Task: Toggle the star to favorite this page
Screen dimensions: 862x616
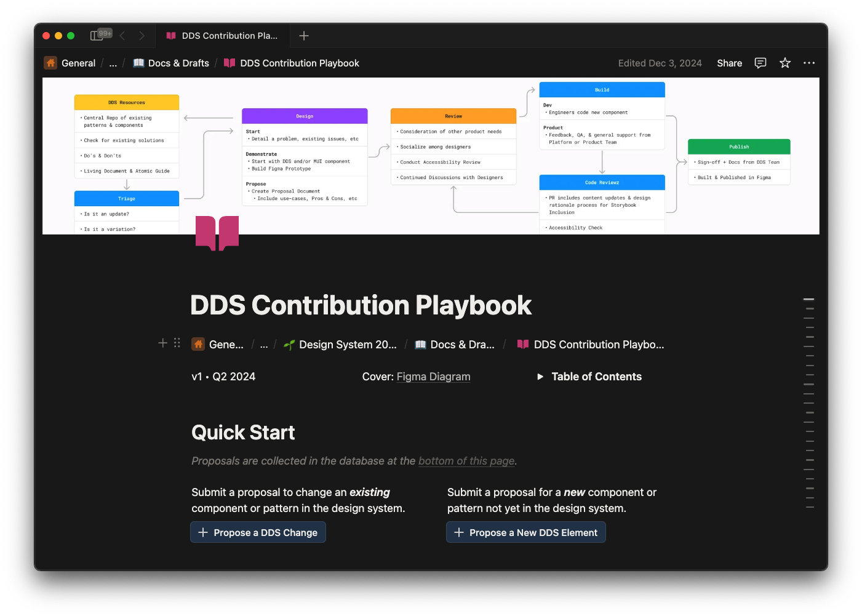Action: click(785, 63)
